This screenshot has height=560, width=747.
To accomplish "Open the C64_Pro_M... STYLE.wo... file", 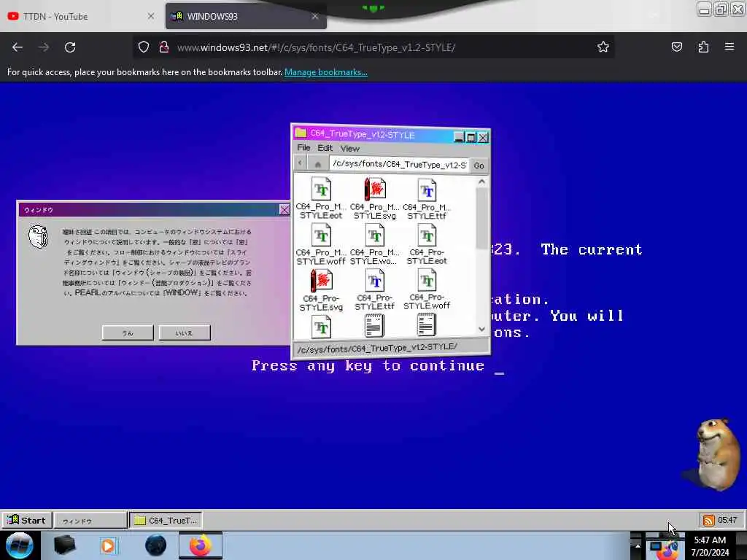I will click(374, 244).
